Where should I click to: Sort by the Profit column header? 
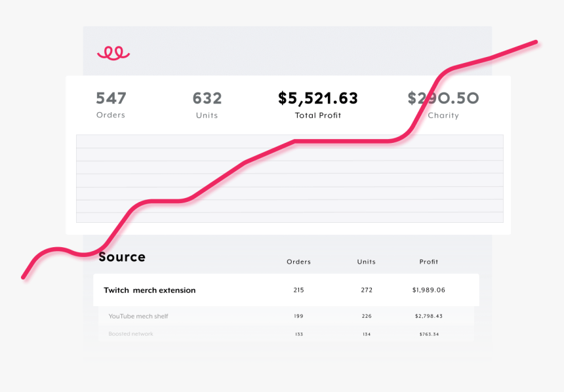click(429, 262)
